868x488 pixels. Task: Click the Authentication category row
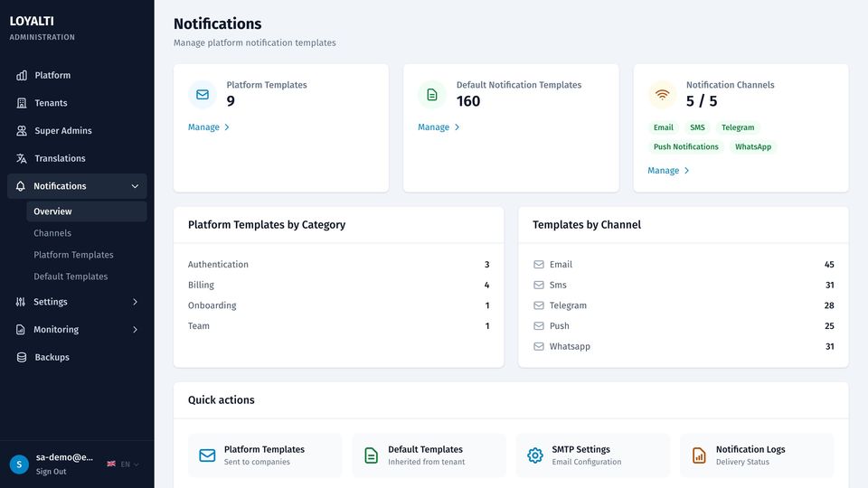339,265
